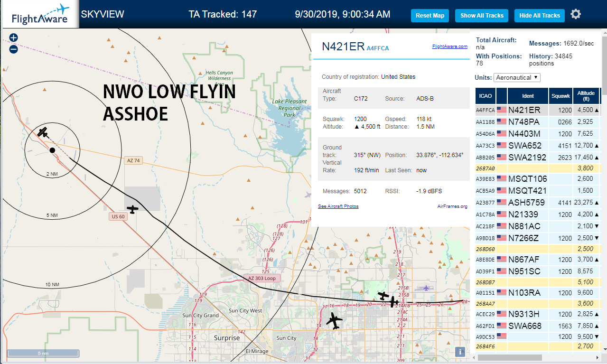
Task: Select large aircraft icon above Sun City
Action: pyautogui.click(x=335, y=321)
